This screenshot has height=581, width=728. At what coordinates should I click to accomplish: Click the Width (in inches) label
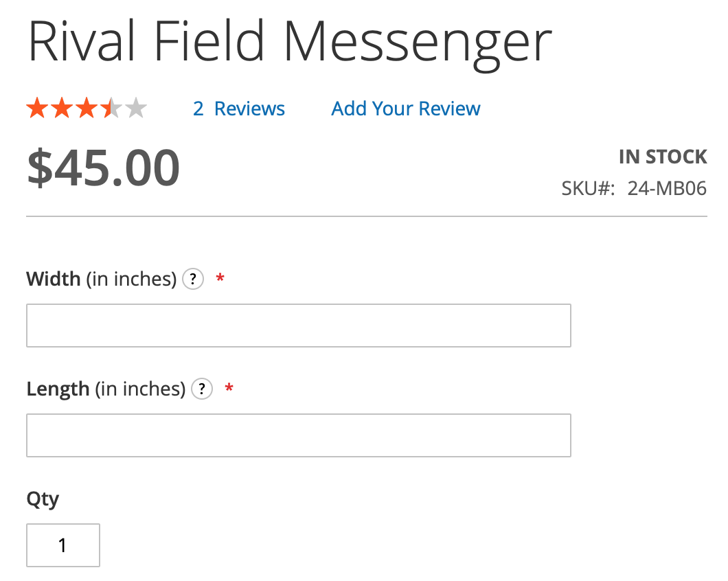tap(102, 279)
